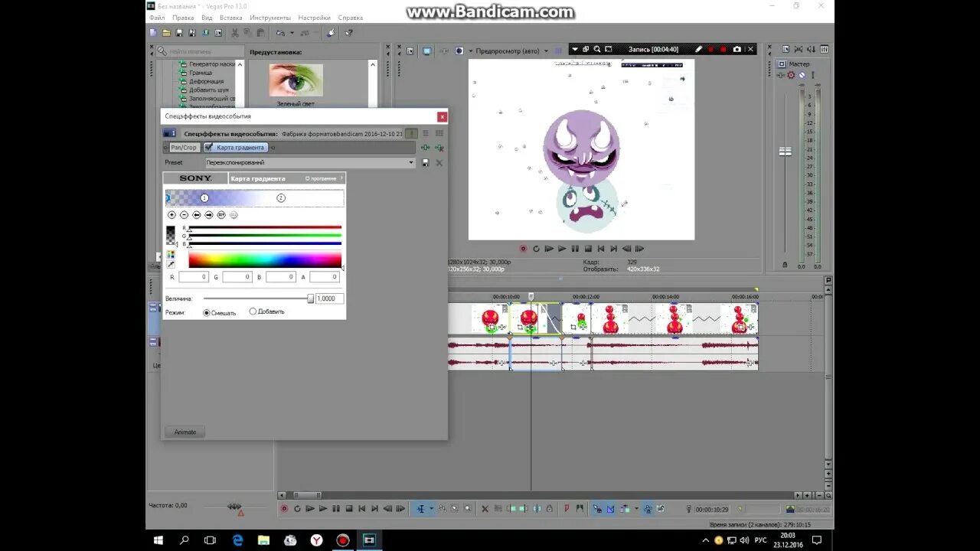Close the Спецэффекты видеособытия dialog
The width and height of the screenshot is (980, 551).
[442, 116]
